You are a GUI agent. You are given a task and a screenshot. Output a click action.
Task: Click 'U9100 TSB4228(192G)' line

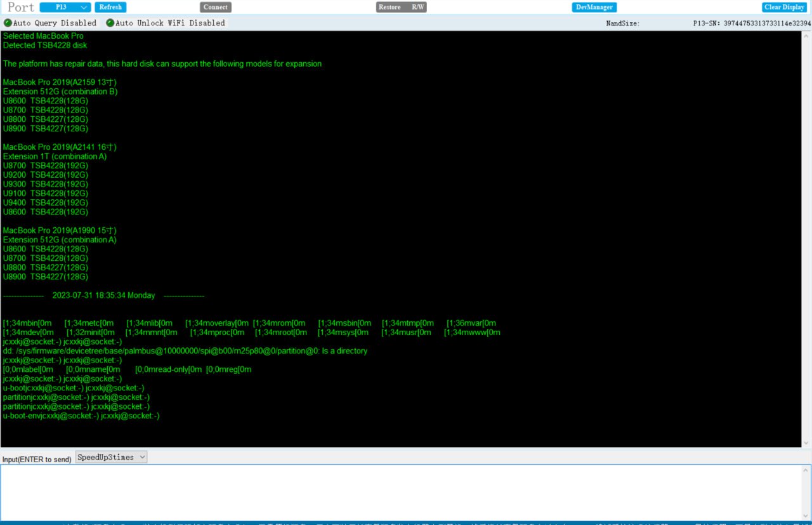[46, 193]
